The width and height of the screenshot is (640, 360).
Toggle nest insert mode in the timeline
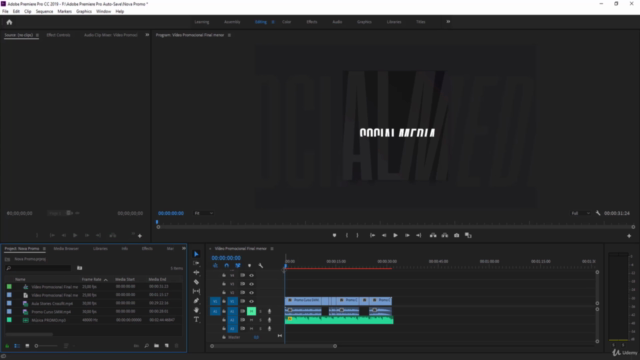click(x=215, y=266)
